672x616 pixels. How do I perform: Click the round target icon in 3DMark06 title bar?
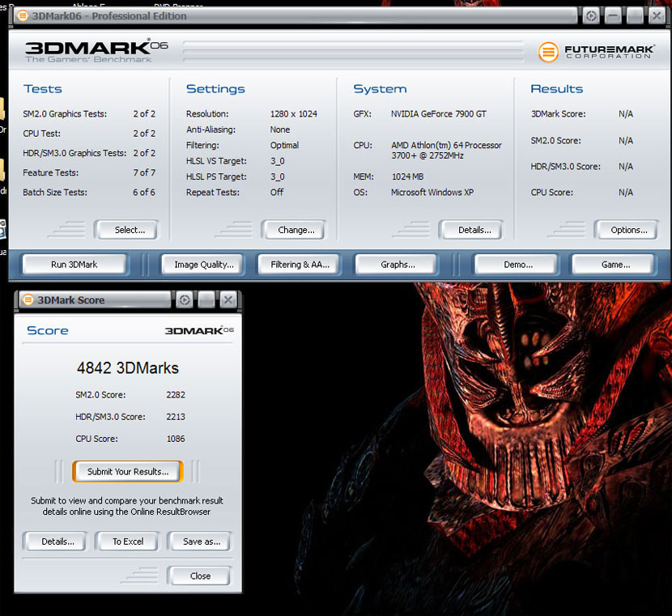591,16
